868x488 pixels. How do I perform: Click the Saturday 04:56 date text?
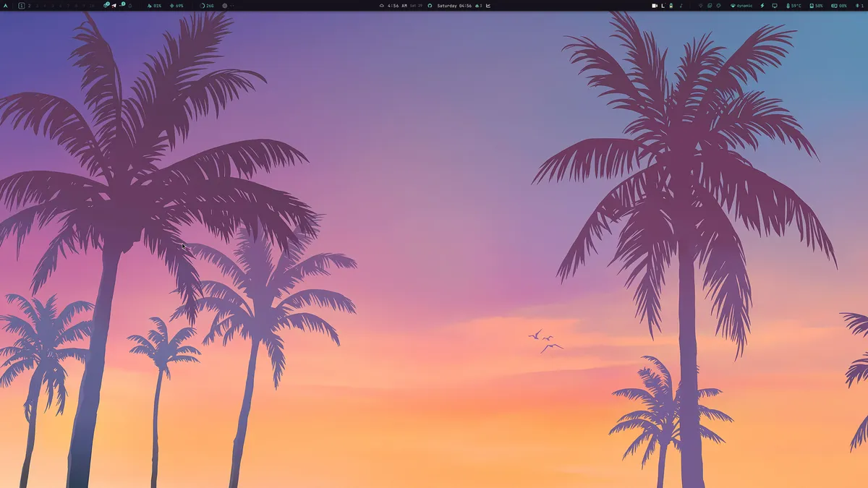454,6
